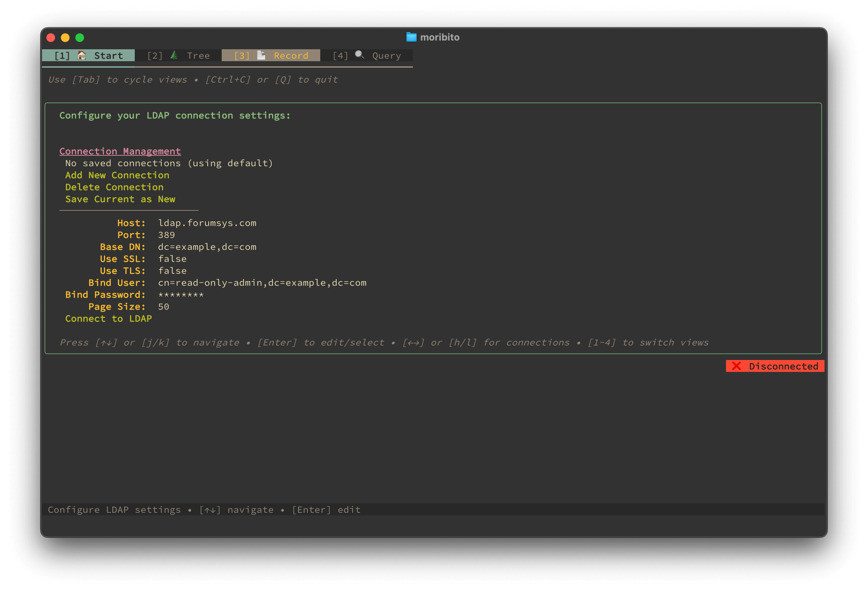
Task: Edit the Port value 389
Action: point(167,235)
